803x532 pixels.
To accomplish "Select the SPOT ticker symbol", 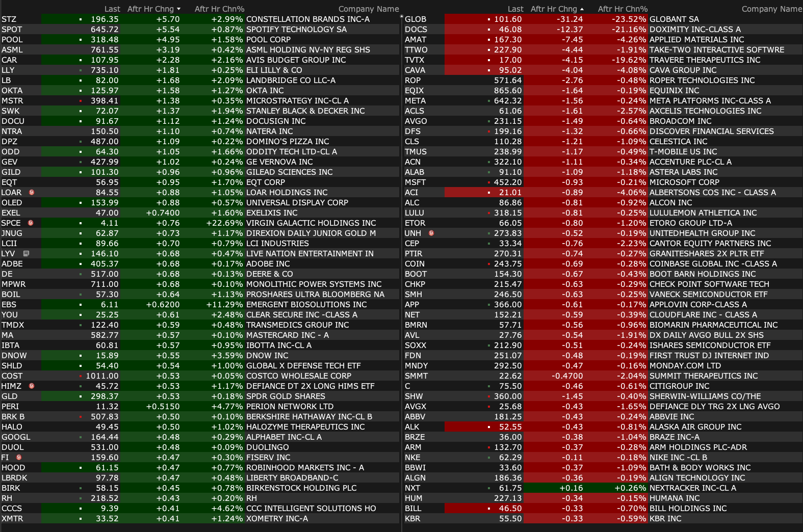I will point(12,30).
